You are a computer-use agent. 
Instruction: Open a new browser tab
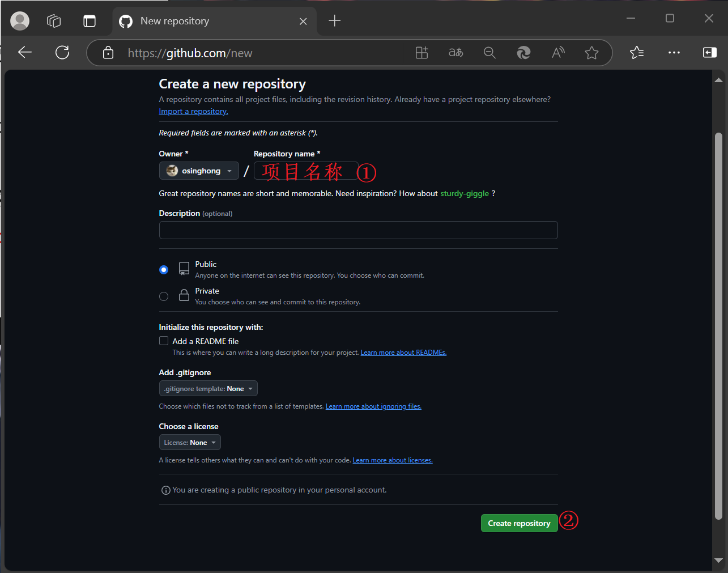[335, 21]
